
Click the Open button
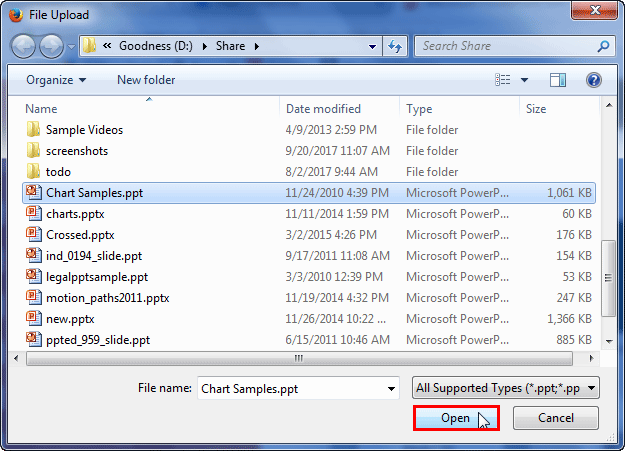click(456, 418)
